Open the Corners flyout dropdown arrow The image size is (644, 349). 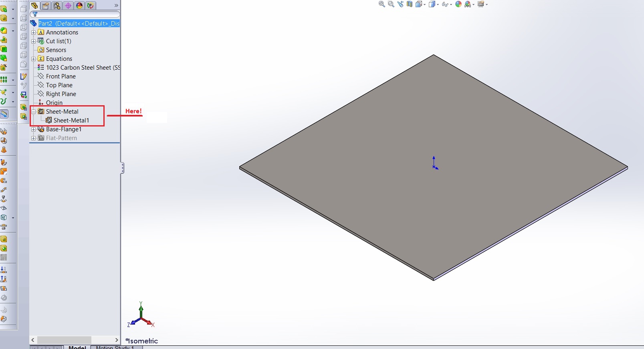pos(13,218)
